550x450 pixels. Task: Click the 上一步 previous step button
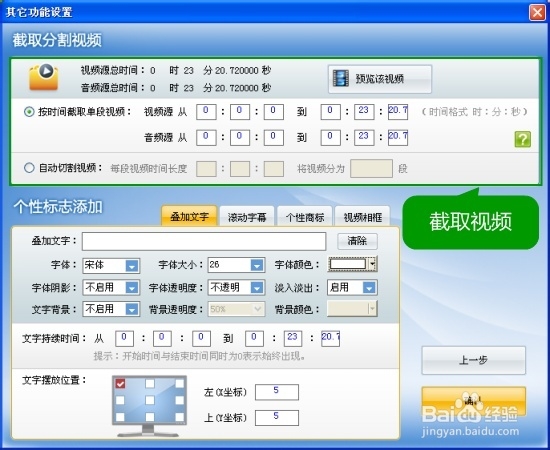[474, 360]
